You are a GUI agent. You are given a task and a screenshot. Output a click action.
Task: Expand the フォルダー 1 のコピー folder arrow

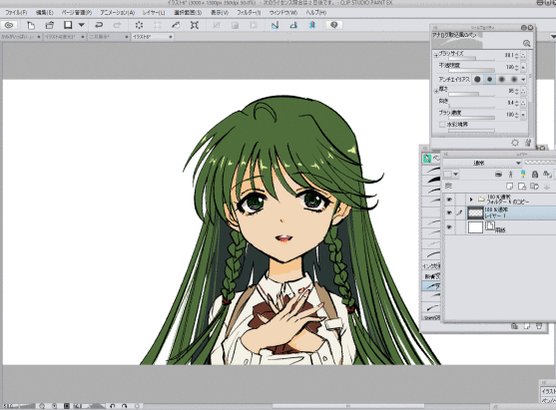[x=471, y=200]
